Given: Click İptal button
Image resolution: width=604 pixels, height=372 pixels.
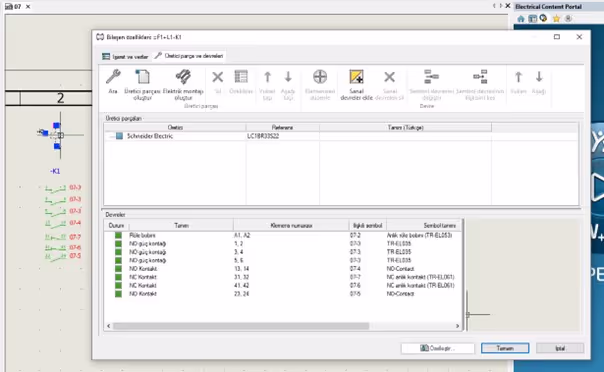Looking at the screenshot, I should pyautogui.click(x=560, y=348).
